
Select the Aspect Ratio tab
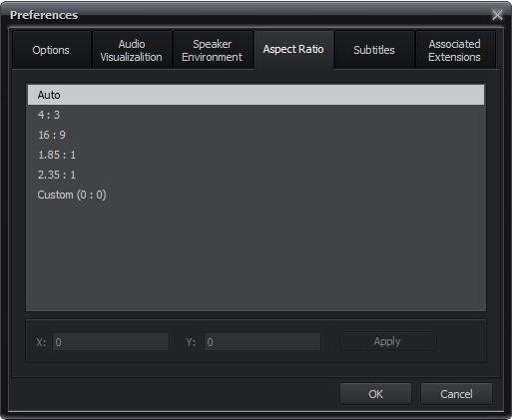tap(293, 50)
